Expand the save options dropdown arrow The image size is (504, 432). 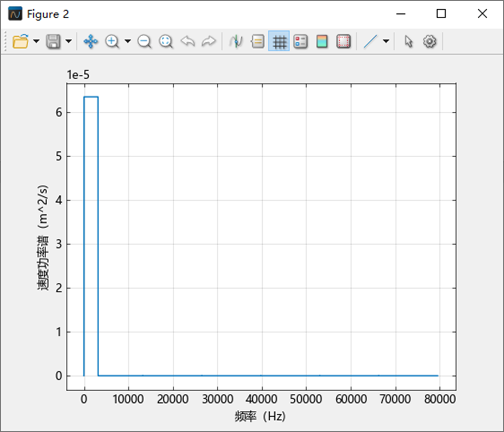69,41
